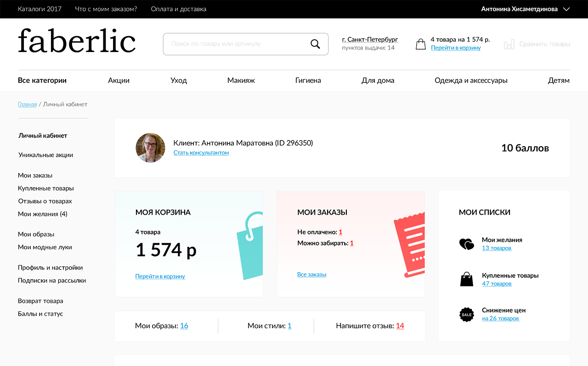588x366 pixels.
Task: Open Профиль и настройки in sidebar
Action: click(51, 268)
